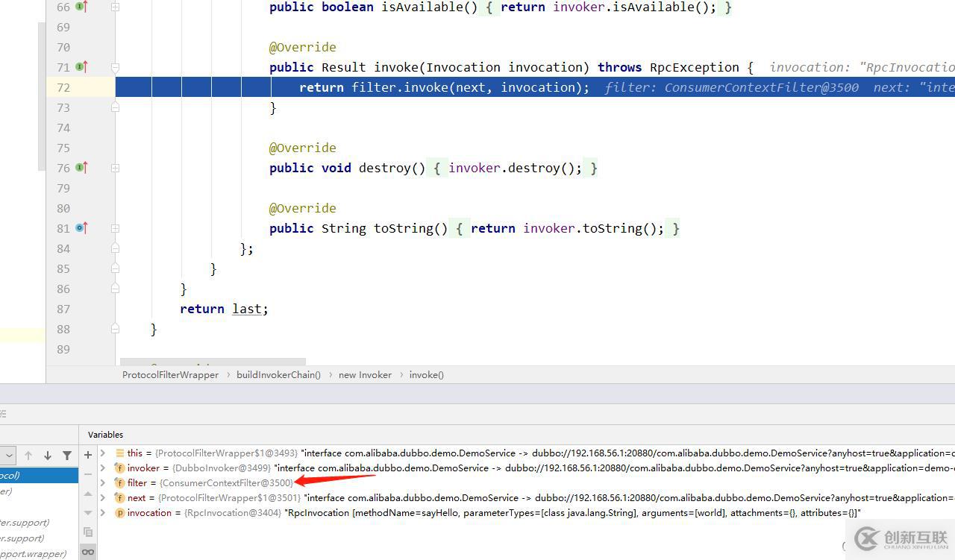
Task: Unfold the collapsed destroy() method on line 76
Action: tap(115, 168)
